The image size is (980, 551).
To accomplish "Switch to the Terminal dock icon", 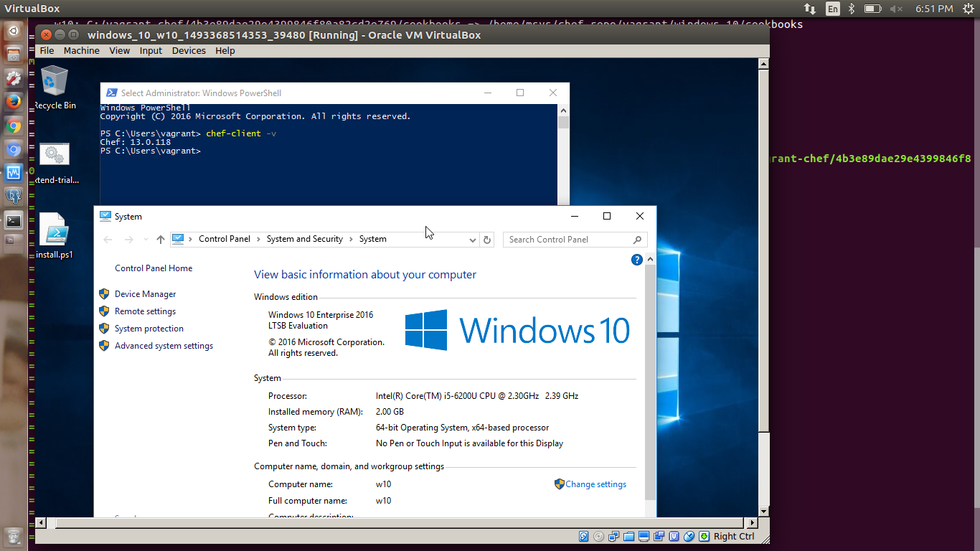I will pyautogui.click(x=14, y=220).
